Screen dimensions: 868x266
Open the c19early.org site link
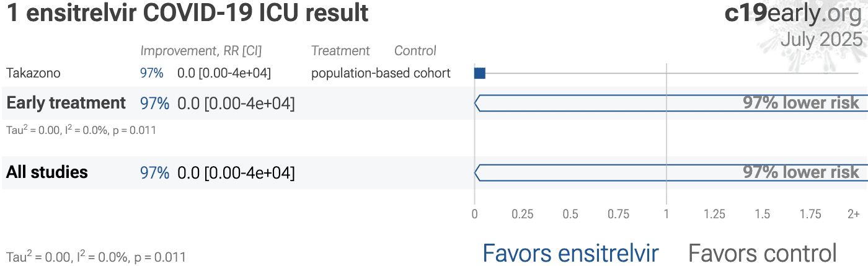click(x=793, y=14)
